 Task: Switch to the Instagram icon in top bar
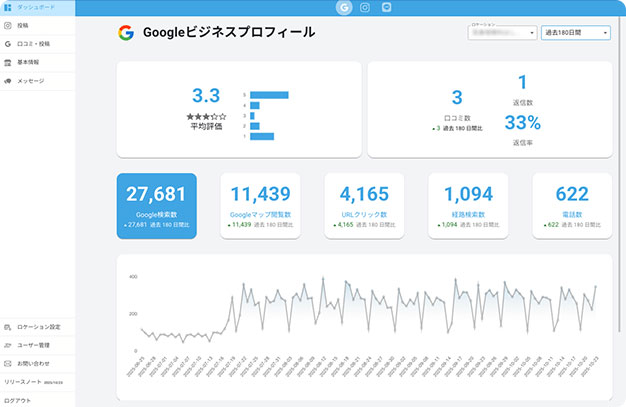tap(365, 7)
